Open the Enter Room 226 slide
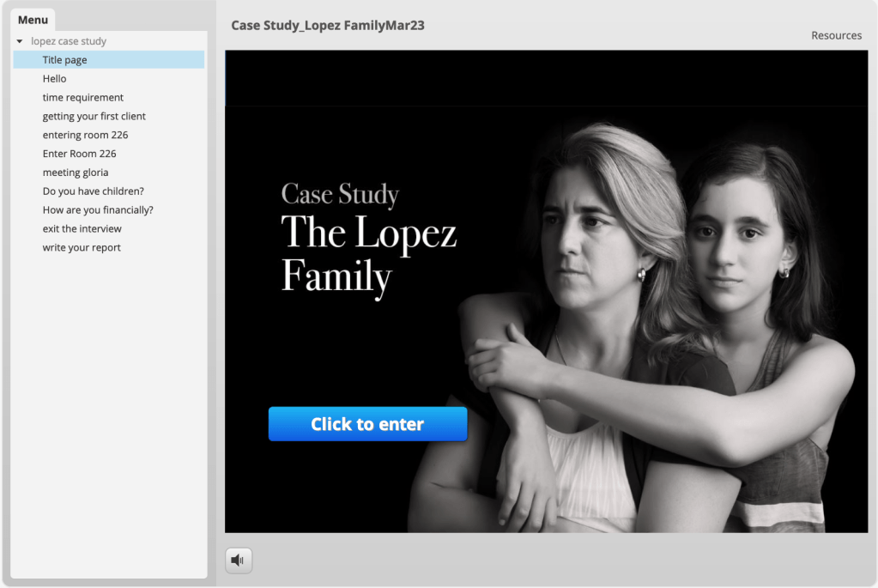878x588 pixels. click(x=79, y=155)
